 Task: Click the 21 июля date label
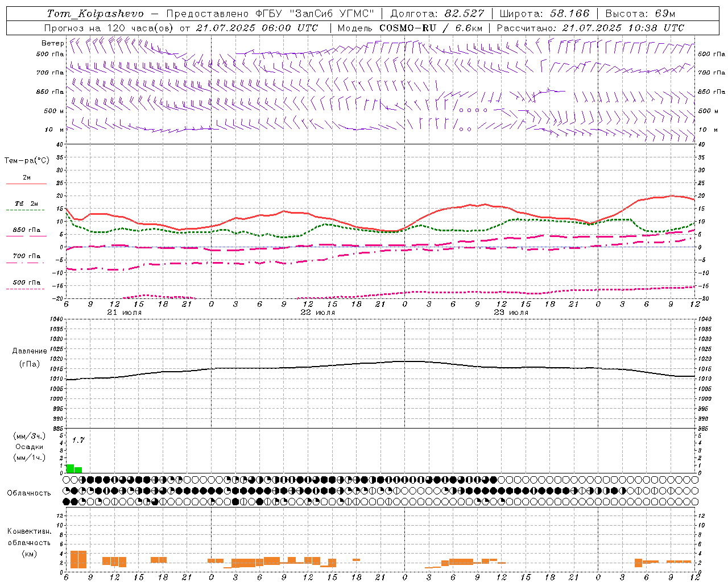(125, 313)
